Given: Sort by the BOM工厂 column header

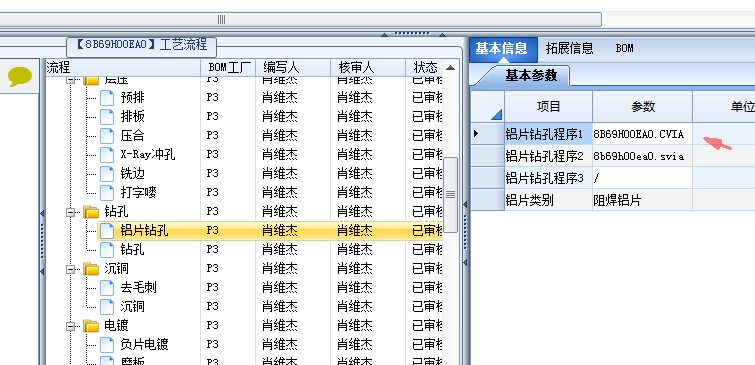Looking at the screenshot, I should 228,67.
